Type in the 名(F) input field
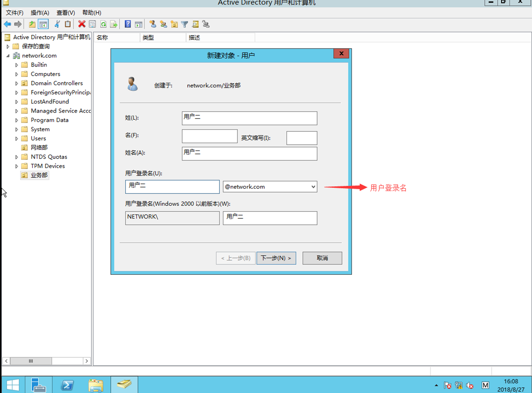The image size is (532, 393). point(209,136)
